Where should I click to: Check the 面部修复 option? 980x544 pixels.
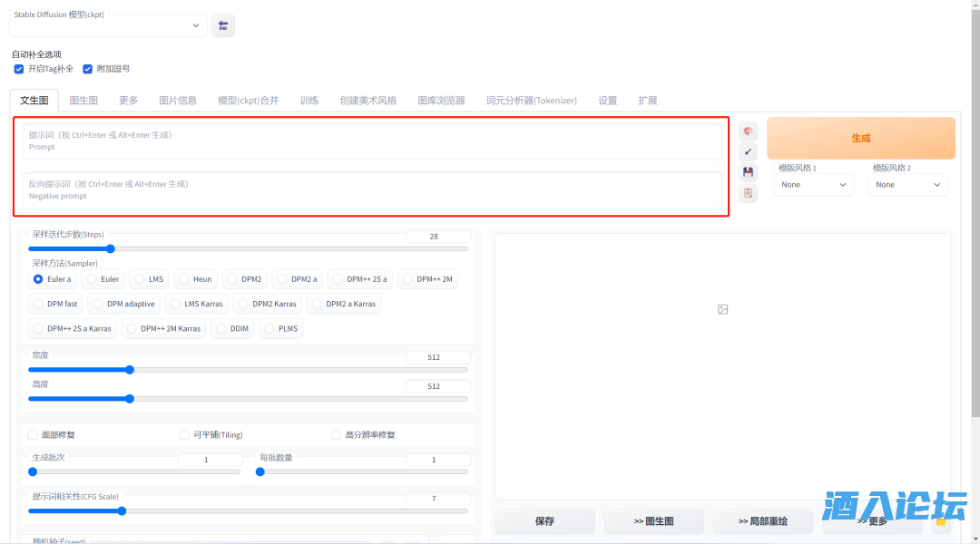(34, 434)
